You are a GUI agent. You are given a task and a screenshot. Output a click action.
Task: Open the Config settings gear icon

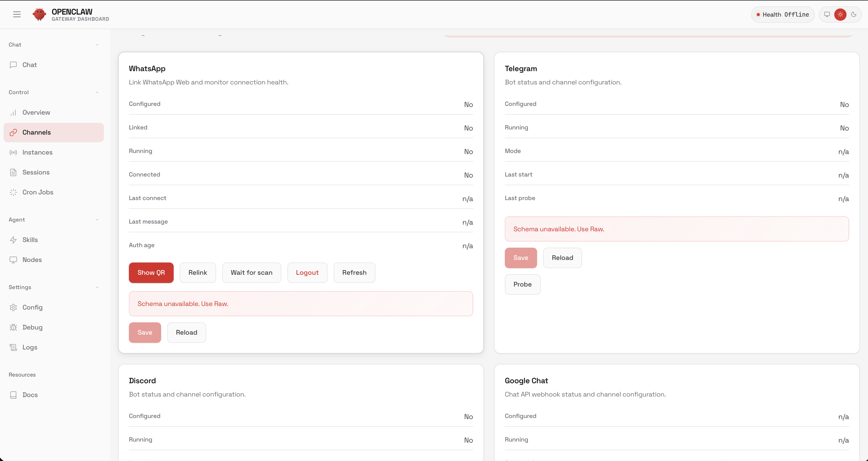(14, 307)
